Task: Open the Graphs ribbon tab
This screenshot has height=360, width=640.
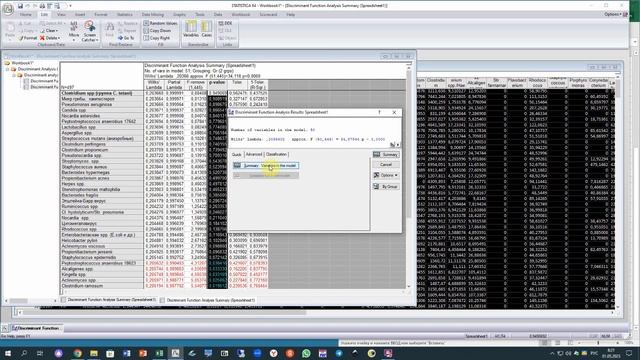Action: click(x=179, y=14)
